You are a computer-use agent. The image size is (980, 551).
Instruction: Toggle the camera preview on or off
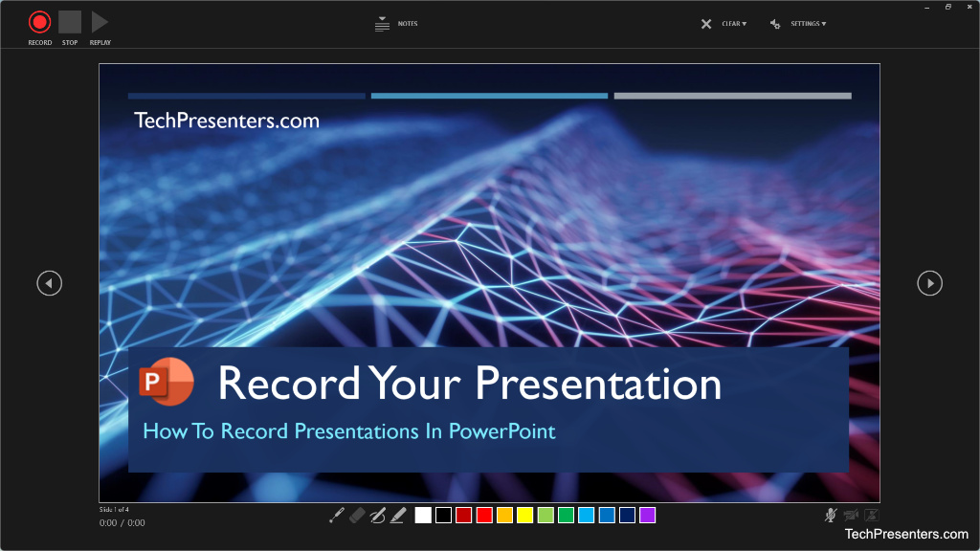coord(871,516)
